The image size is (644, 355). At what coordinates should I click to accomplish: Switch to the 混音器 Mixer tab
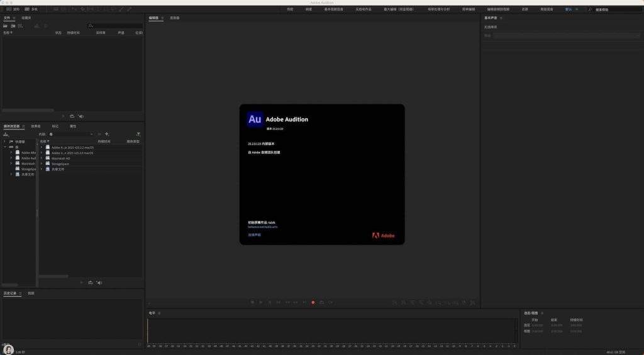pos(174,18)
